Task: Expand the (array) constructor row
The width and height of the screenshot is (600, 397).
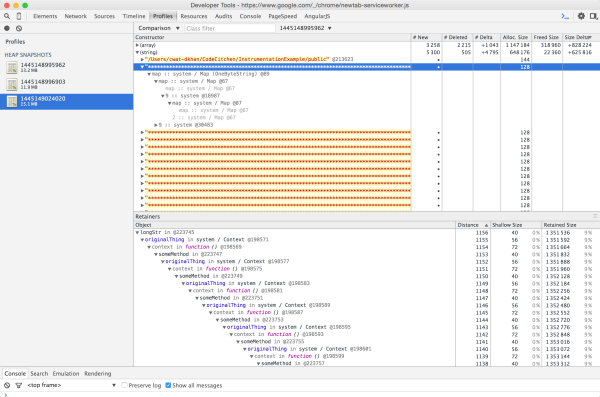Action: (137, 45)
